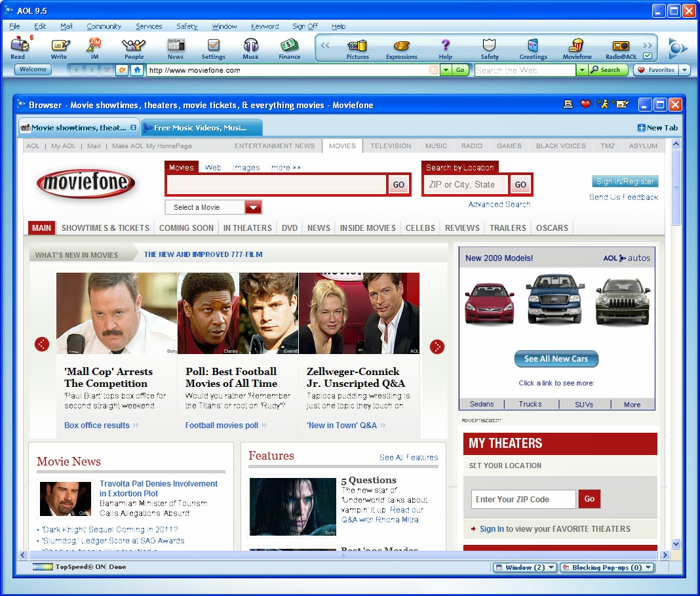Open favorites via the heart icon
Image resolution: width=700 pixels, height=596 pixels.
585,104
